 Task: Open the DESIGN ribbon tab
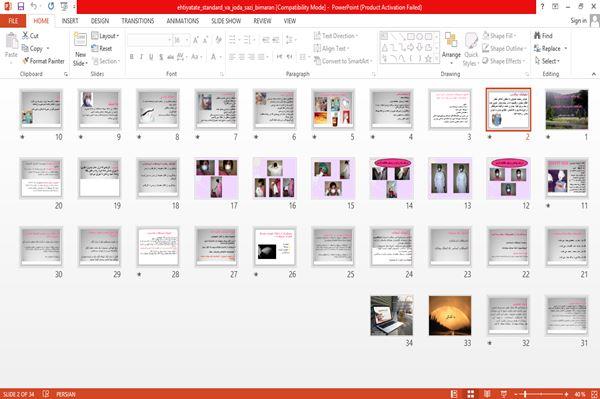click(x=100, y=21)
